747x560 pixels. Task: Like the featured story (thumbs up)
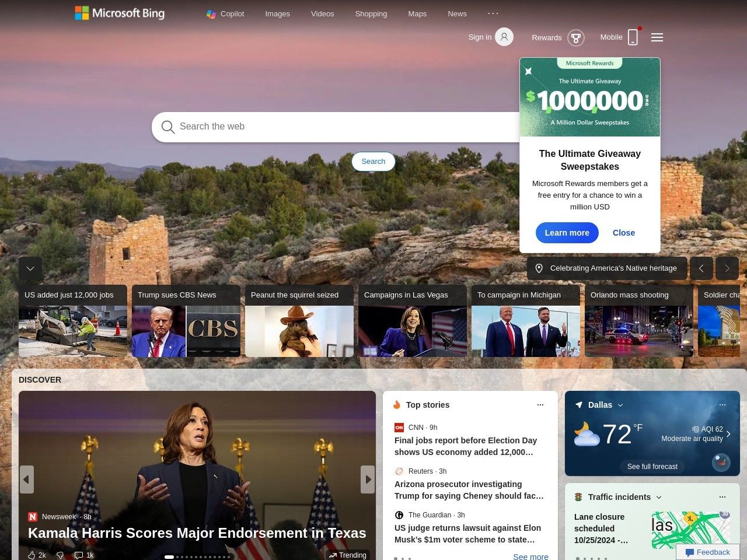tap(32, 555)
